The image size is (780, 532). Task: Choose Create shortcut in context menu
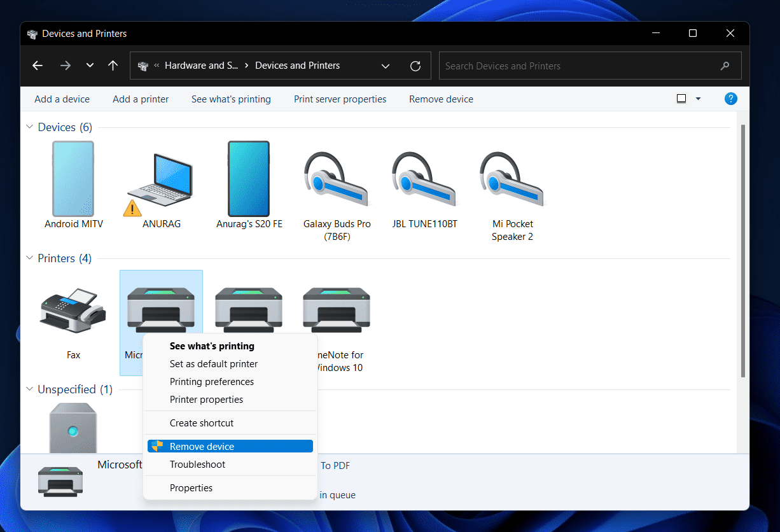pyautogui.click(x=230, y=423)
